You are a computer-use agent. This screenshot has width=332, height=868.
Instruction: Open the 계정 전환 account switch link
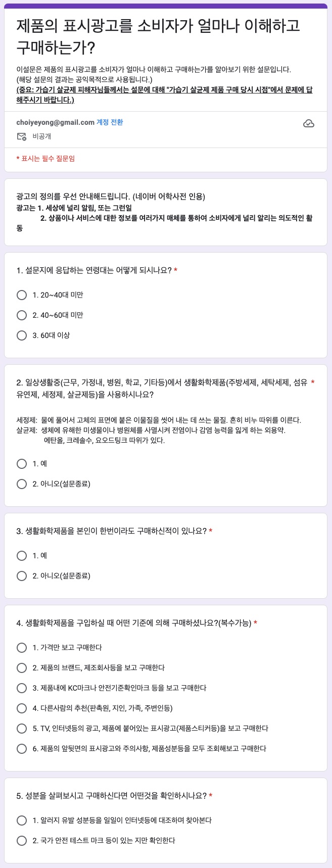[110, 122]
